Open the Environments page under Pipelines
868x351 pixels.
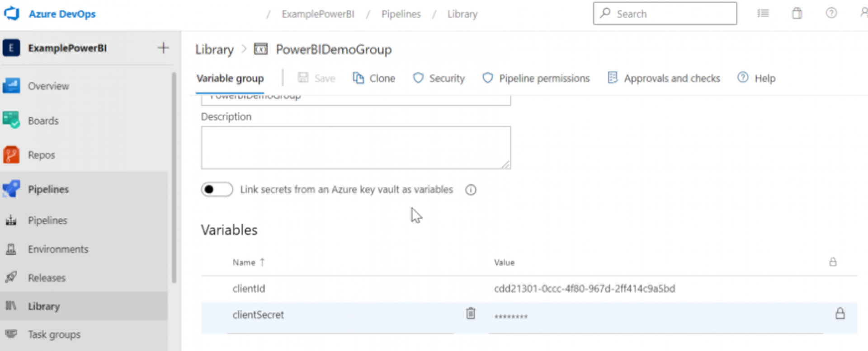[58, 249]
